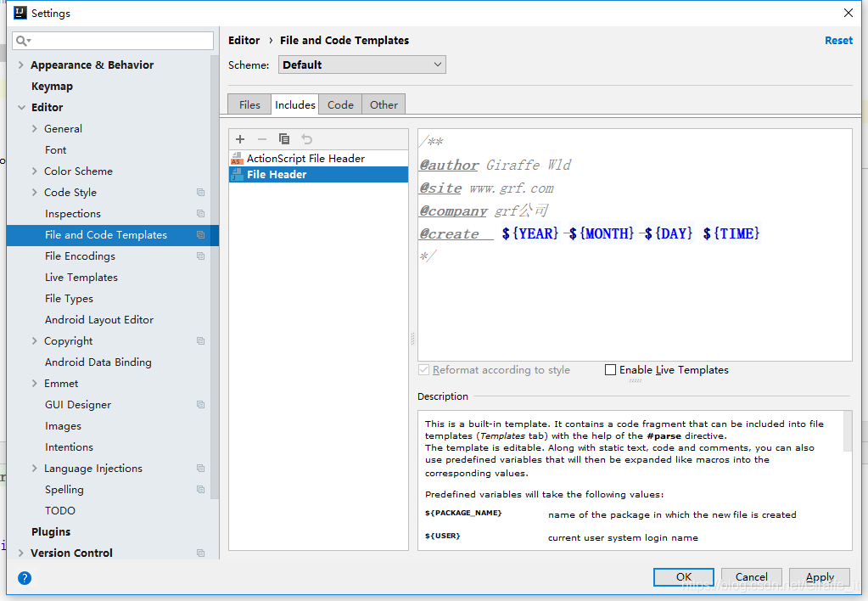This screenshot has height=601, width=868.
Task: Click the search magnifier icon in settings
Action: (23, 41)
